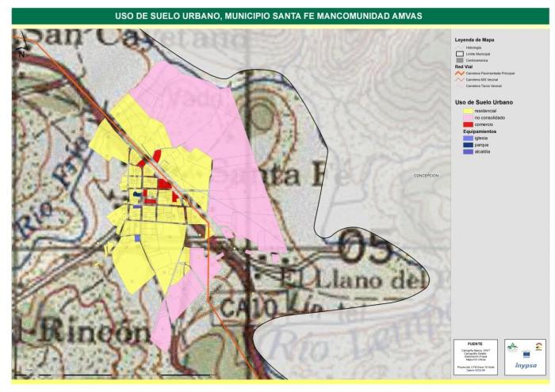The width and height of the screenshot is (555, 392).
Task: Click the pink no consolidado legend swatch
Action: tap(469, 118)
